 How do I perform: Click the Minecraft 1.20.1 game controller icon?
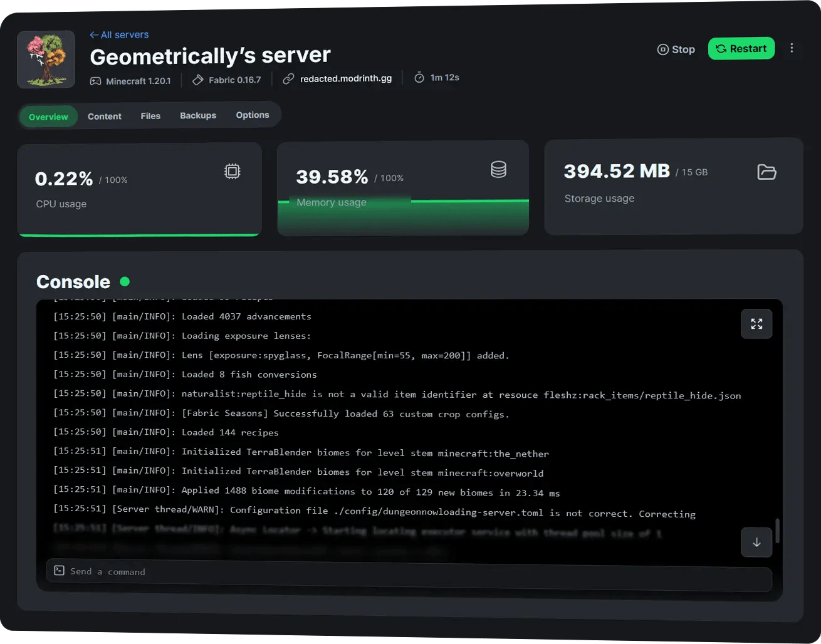coord(95,81)
